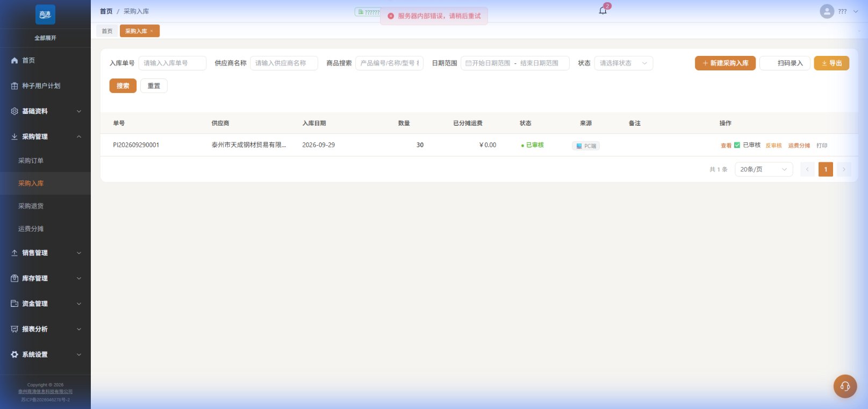
Task: Click the 已审核 status cell
Action: click(x=532, y=145)
